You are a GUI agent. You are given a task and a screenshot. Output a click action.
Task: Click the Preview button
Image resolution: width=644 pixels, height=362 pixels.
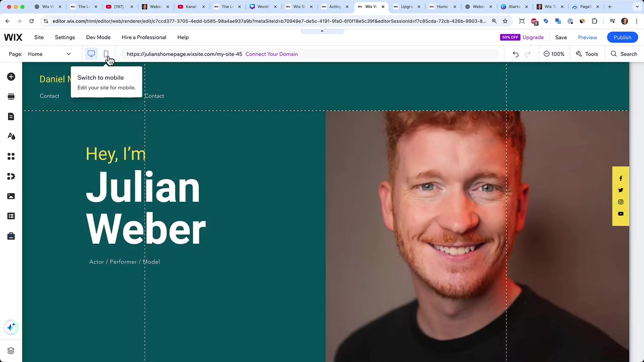[x=587, y=37]
